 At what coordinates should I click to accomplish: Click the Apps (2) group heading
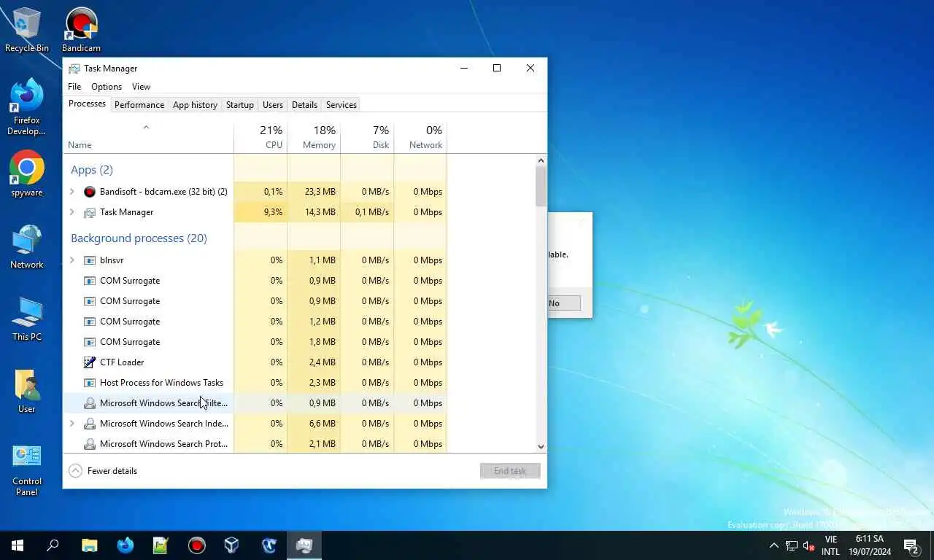point(92,170)
